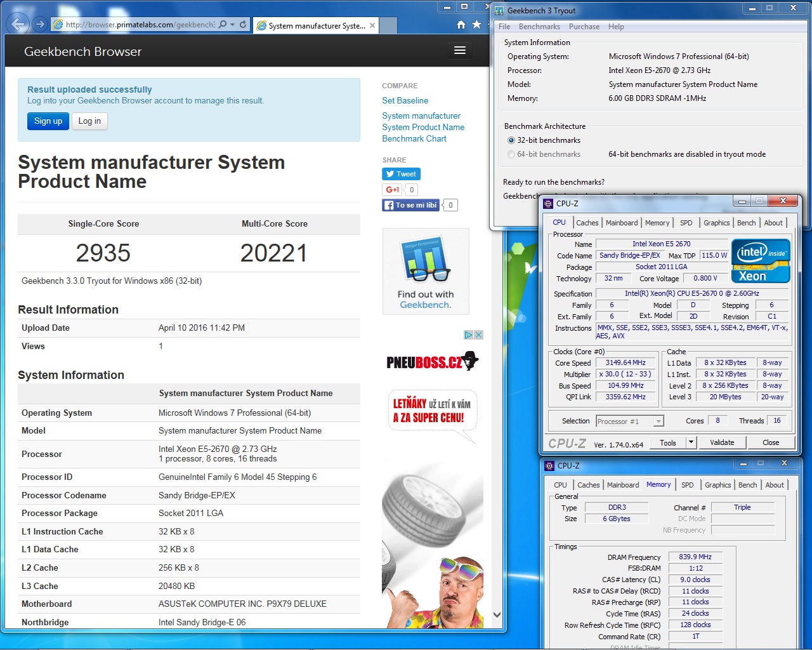
Task: Click the search magnifier in address bar
Action: point(223,25)
